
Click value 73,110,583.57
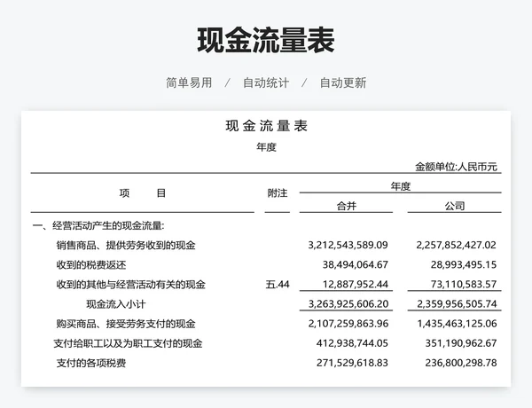coord(464,285)
